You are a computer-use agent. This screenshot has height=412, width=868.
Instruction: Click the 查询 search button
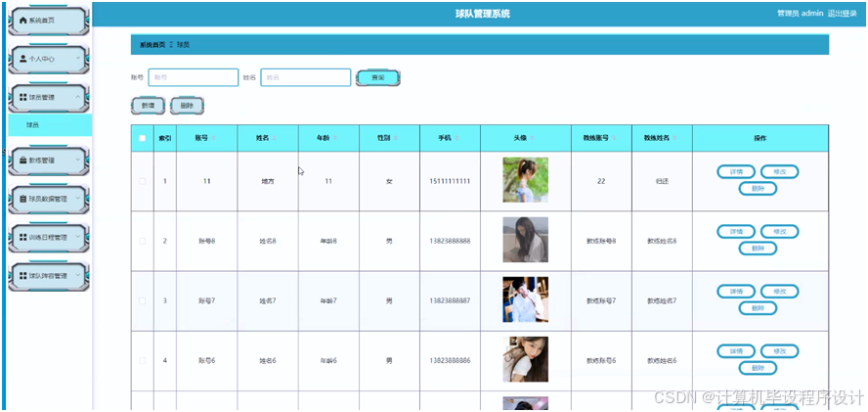[x=378, y=78]
